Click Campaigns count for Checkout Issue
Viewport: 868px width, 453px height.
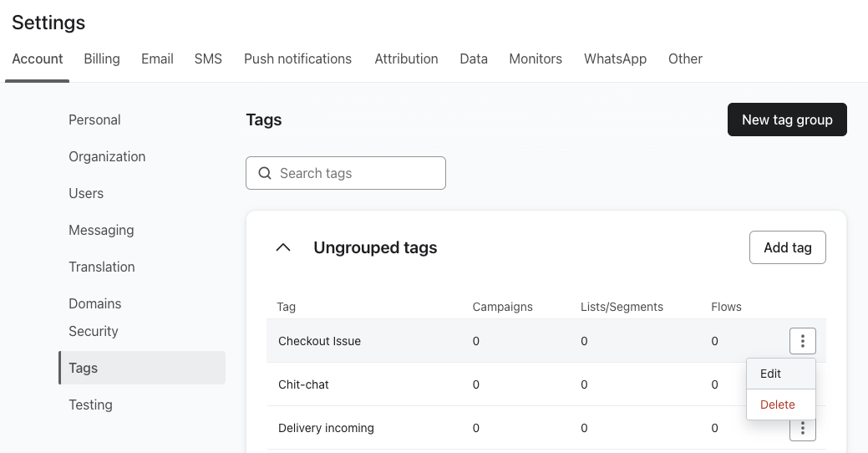476,341
